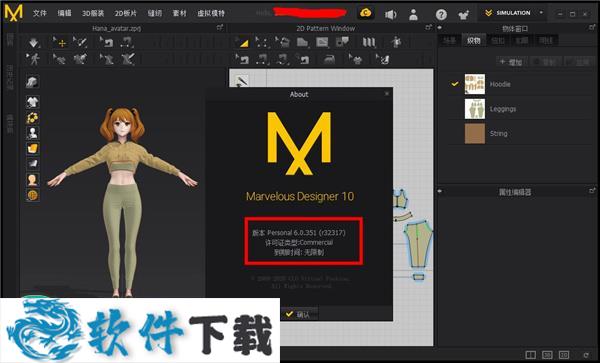The width and height of the screenshot is (600, 363).
Task: Click the green leggings pattern piece in 2D window
Action: point(418,244)
